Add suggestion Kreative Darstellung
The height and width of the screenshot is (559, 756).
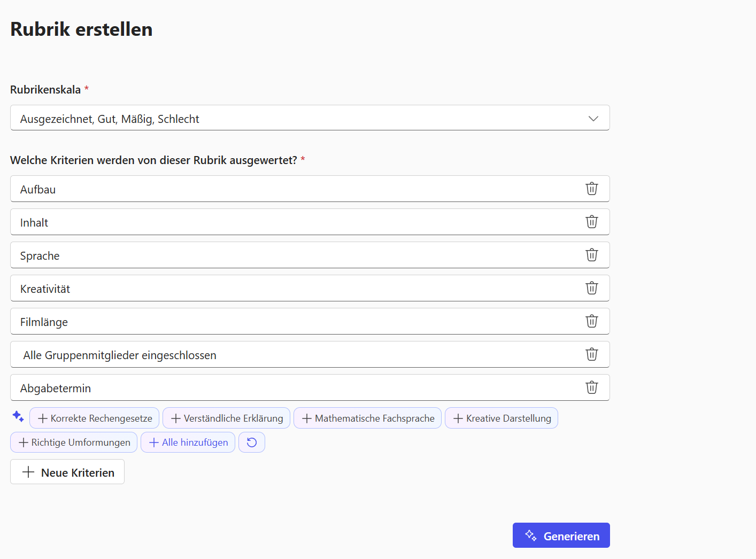(x=502, y=418)
